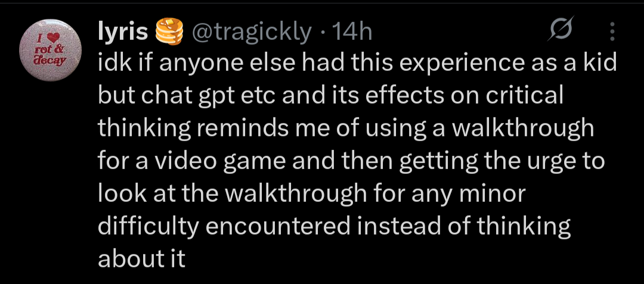The height and width of the screenshot is (284, 644).
Task: Open lyris display name profile link
Action: pos(123,32)
